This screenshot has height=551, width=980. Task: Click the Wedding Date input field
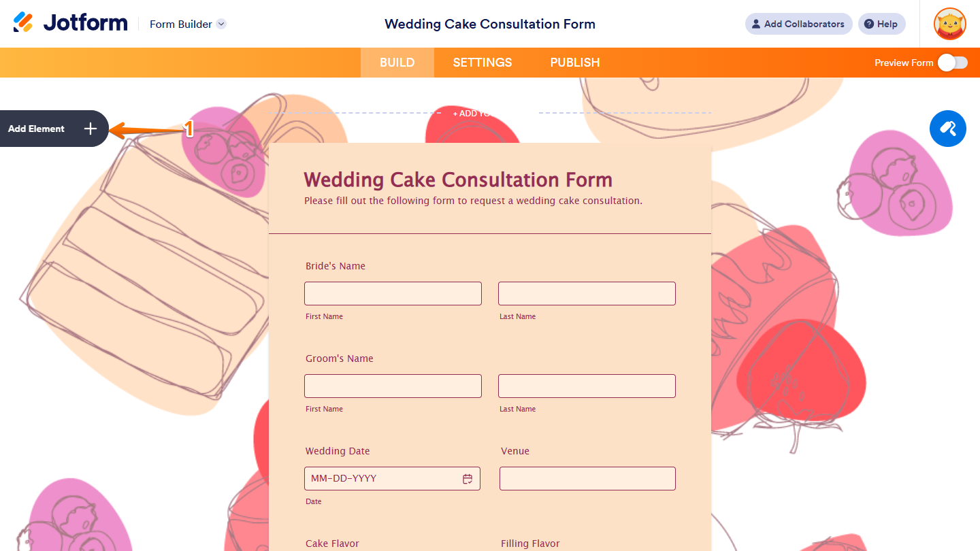(381, 478)
